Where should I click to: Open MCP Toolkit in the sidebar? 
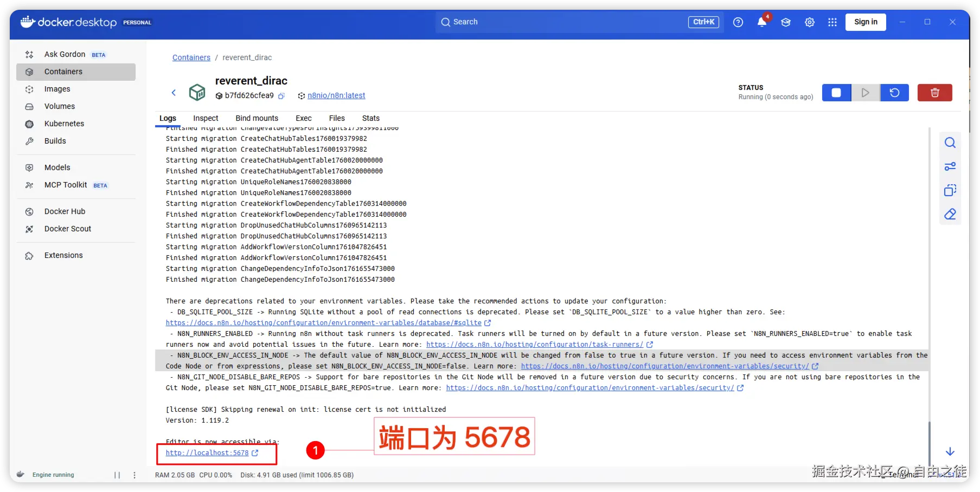[76, 185]
